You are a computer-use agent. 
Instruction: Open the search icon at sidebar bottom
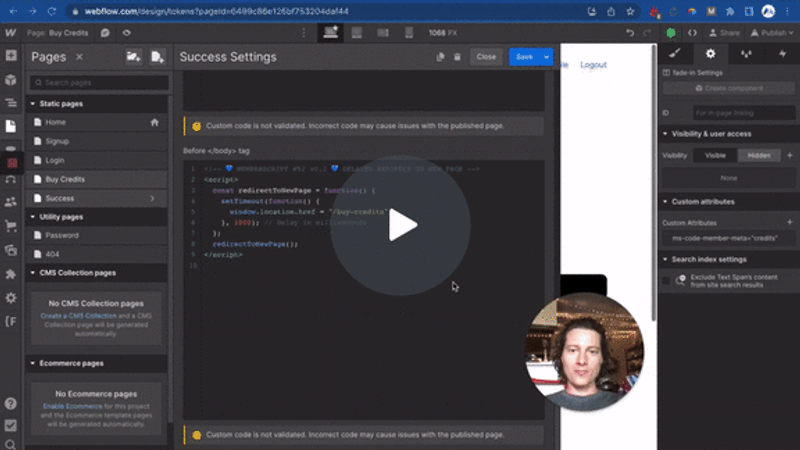tap(11, 444)
